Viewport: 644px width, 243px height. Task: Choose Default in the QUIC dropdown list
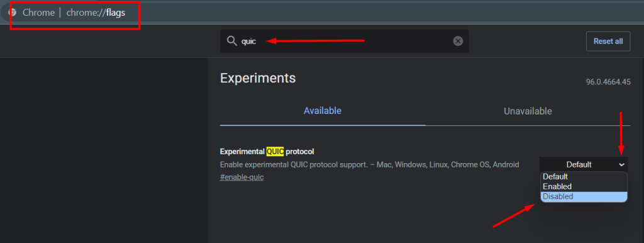click(x=584, y=176)
